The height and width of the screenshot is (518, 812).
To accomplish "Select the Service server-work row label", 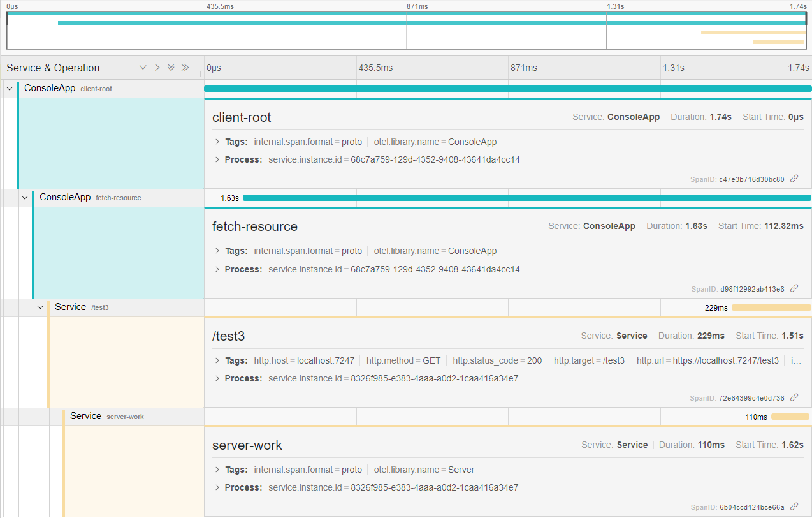I will pos(107,417).
